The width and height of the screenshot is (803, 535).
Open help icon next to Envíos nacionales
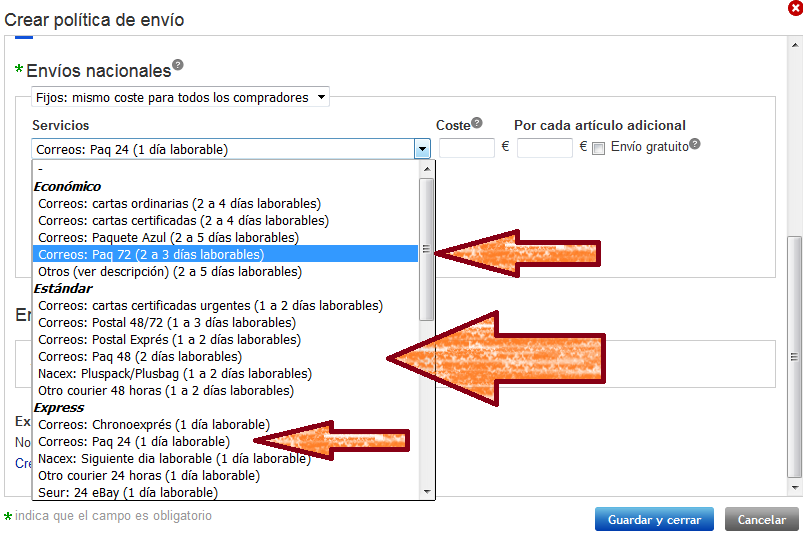(x=177, y=65)
